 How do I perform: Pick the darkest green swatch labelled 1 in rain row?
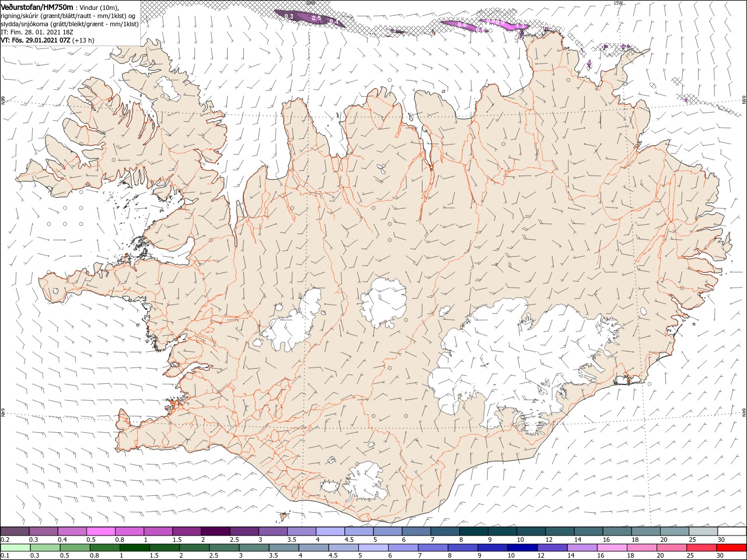point(134,548)
